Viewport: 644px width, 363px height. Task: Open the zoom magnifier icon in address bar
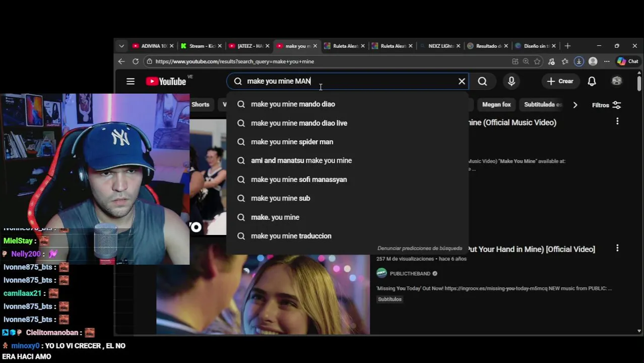tap(526, 62)
